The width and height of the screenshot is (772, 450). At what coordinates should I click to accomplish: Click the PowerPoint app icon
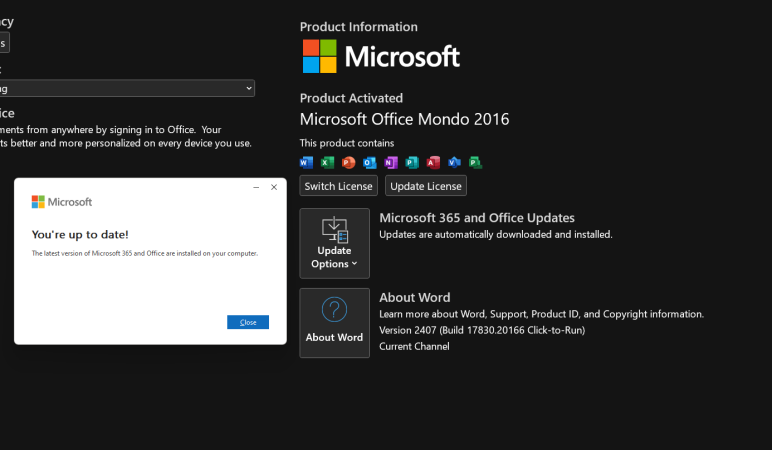(349, 162)
